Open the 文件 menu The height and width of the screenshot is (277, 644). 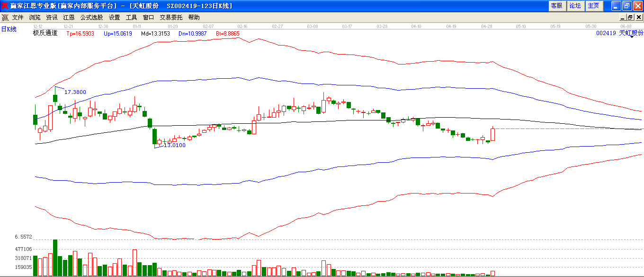18,18
